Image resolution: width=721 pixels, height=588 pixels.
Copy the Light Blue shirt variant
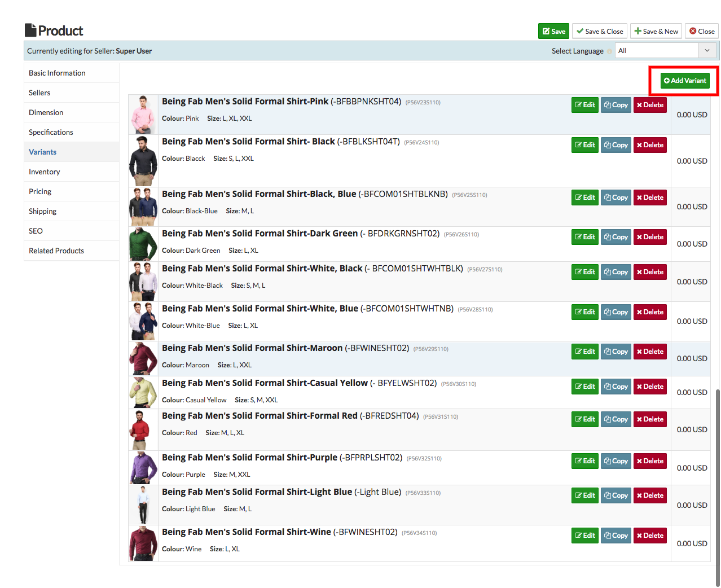pyautogui.click(x=616, y=495)
